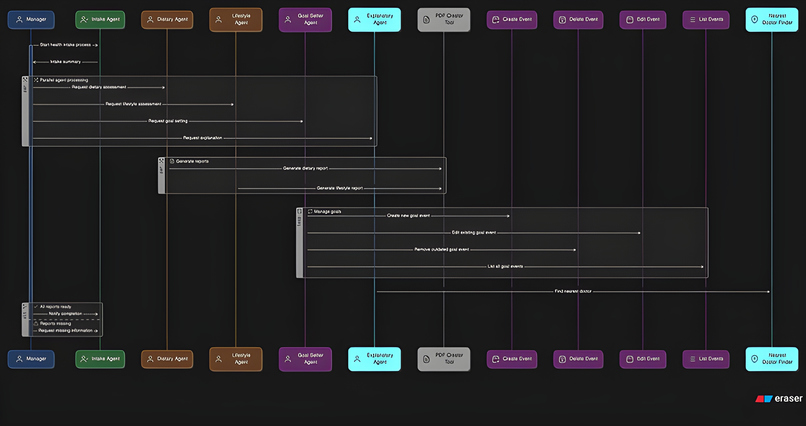Click the calendar icon in the bottom Delete Event node
The width and height of the screenshot is (806, 426).
click(x=562, y=359)
